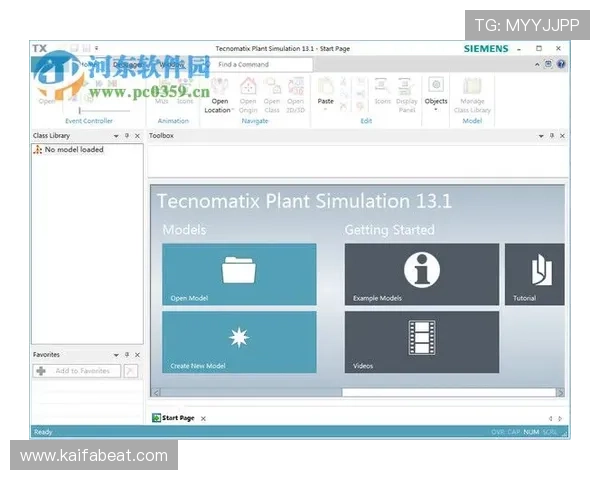Open the Example Models info tile

pyautogui.click(x=421, y=273)
